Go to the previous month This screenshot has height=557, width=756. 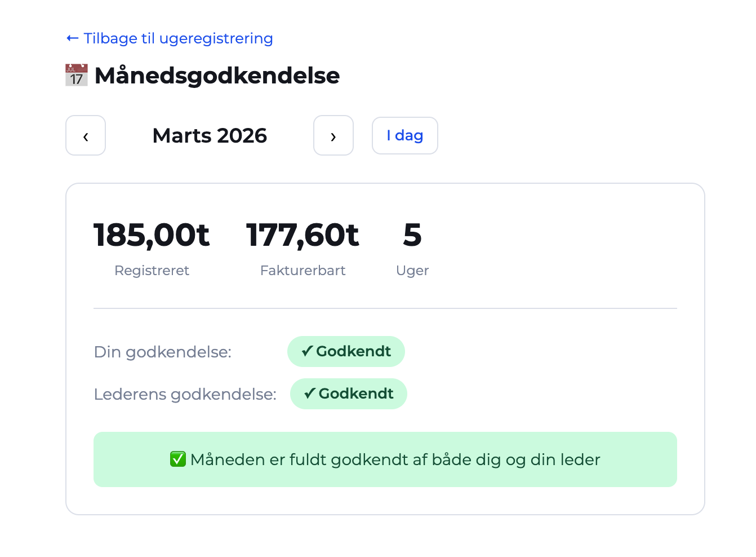[x=86, y=136]
